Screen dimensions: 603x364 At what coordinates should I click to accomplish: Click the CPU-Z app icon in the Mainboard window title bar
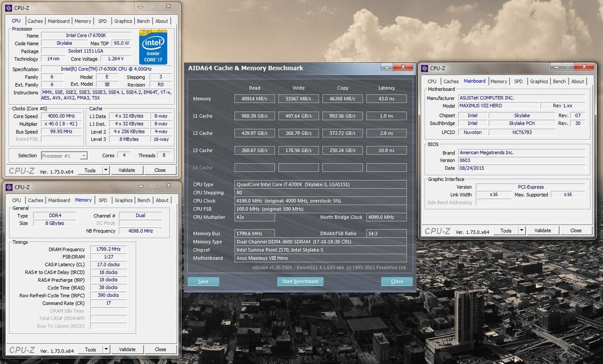coord(424,68)
